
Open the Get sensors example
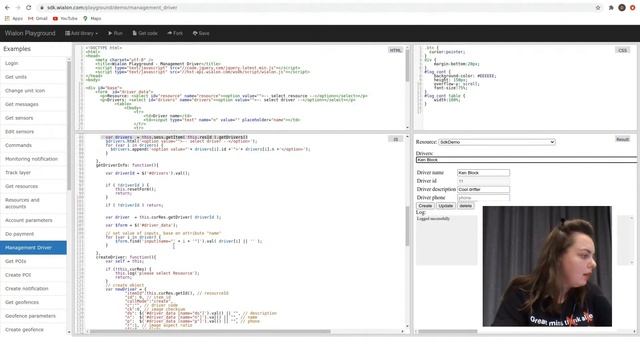pyautogui.click(x=33, y=118)
